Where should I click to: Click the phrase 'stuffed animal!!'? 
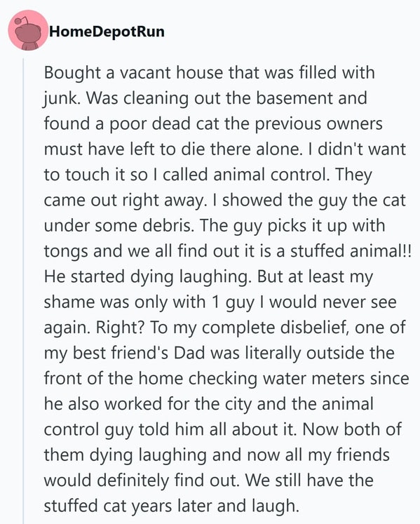351,251
